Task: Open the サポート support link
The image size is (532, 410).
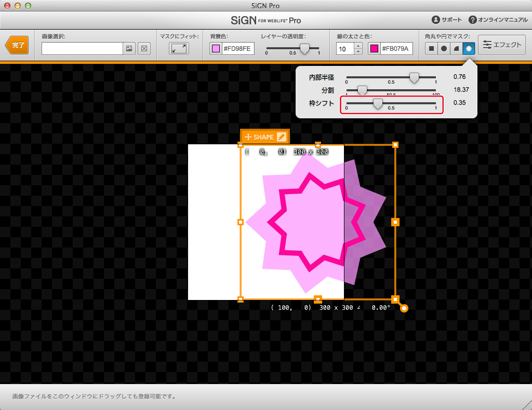Action: pos(446,20)
